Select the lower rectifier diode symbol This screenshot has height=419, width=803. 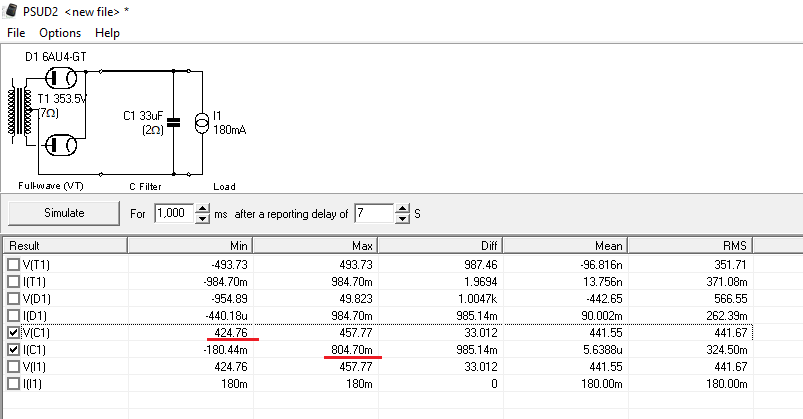tap(61, 145)
